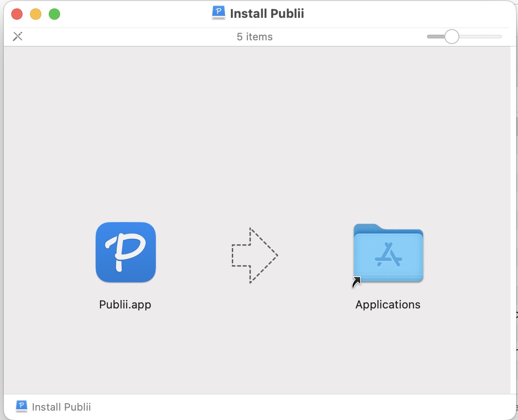This screenshot has height=420, width=518.
Task: Click the alias arrow badge on Applications
Action: 356,281
